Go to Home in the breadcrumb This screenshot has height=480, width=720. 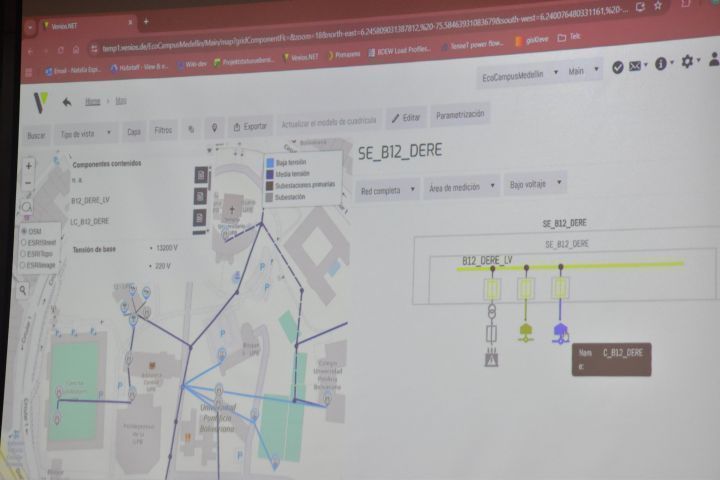pos(92,101)
